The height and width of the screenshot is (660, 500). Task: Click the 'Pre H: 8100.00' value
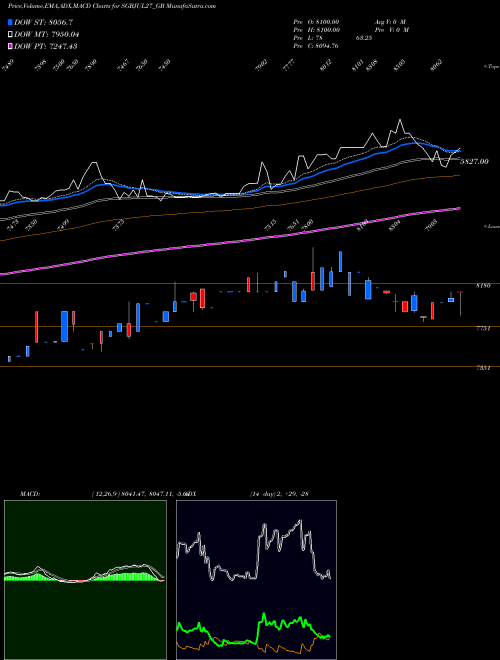point(317,30)
